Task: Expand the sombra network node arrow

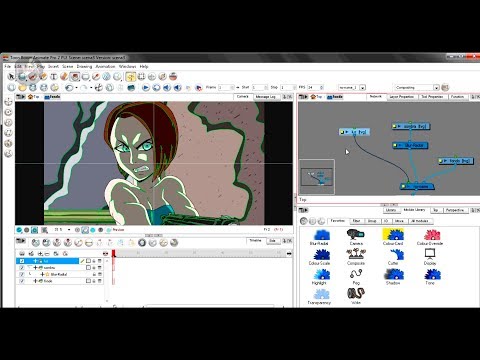Action: tap(399, 126)
